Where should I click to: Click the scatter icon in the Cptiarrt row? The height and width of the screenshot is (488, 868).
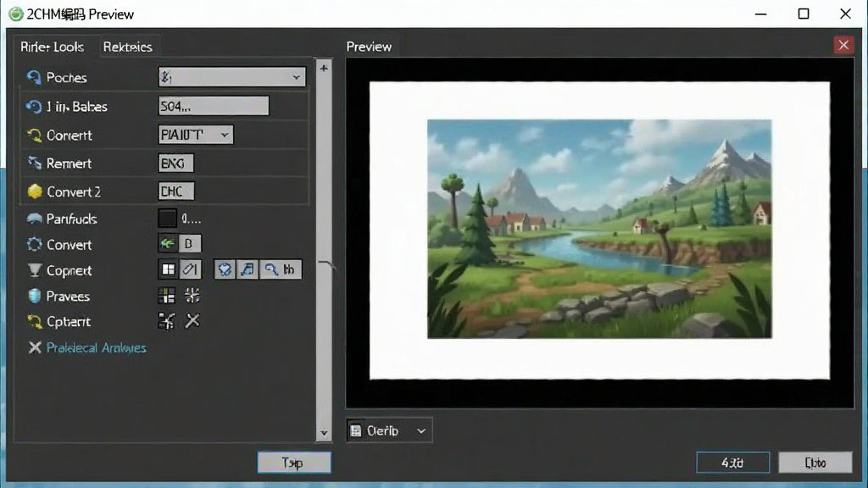[x=167, y=321]
